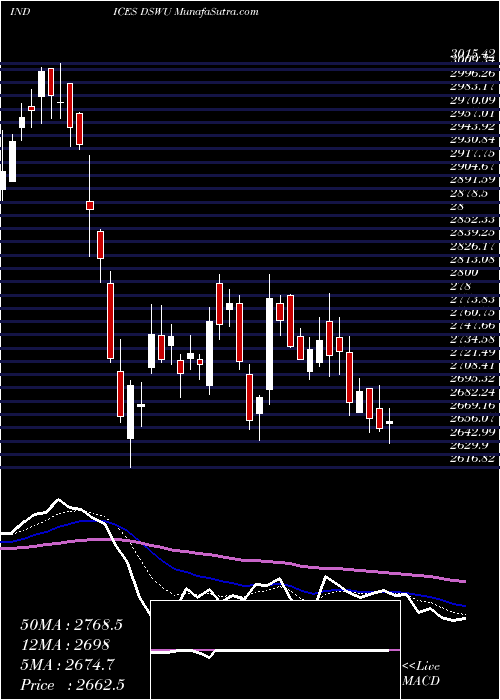Select the 5MA : 2674.7 value
Viewport: 500px width, 700px height.
[68, 665]
